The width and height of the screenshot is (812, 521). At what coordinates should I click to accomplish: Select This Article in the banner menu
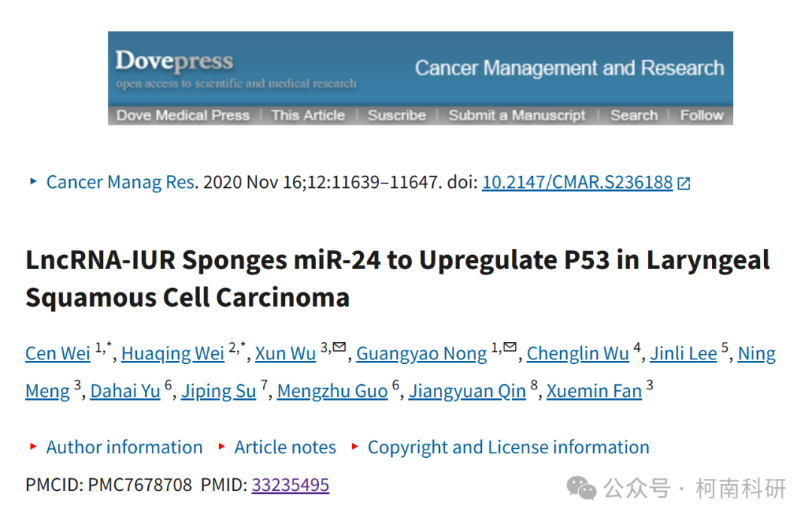(308, 115)
